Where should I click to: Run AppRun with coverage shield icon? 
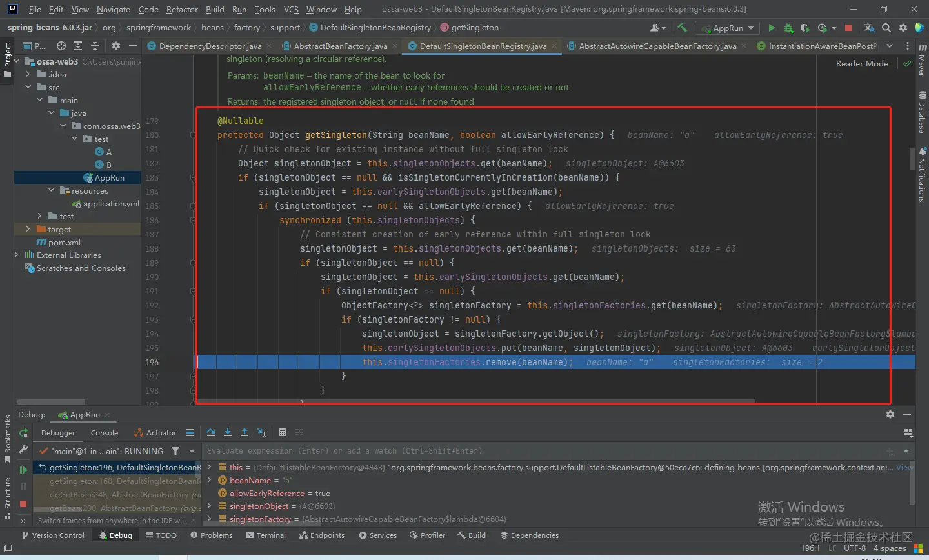point(804,28)
